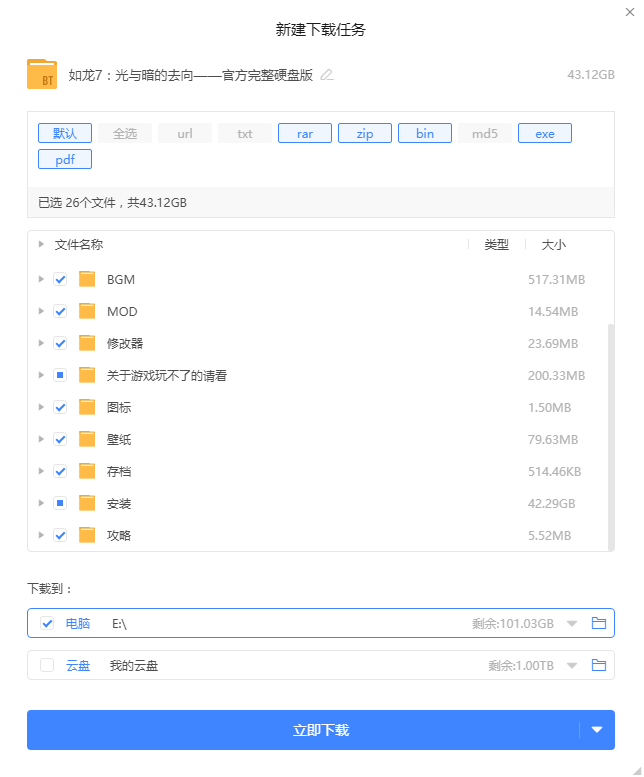Toggle the zip file type filter
Screen dimensions: 644x777
point(365,133)
